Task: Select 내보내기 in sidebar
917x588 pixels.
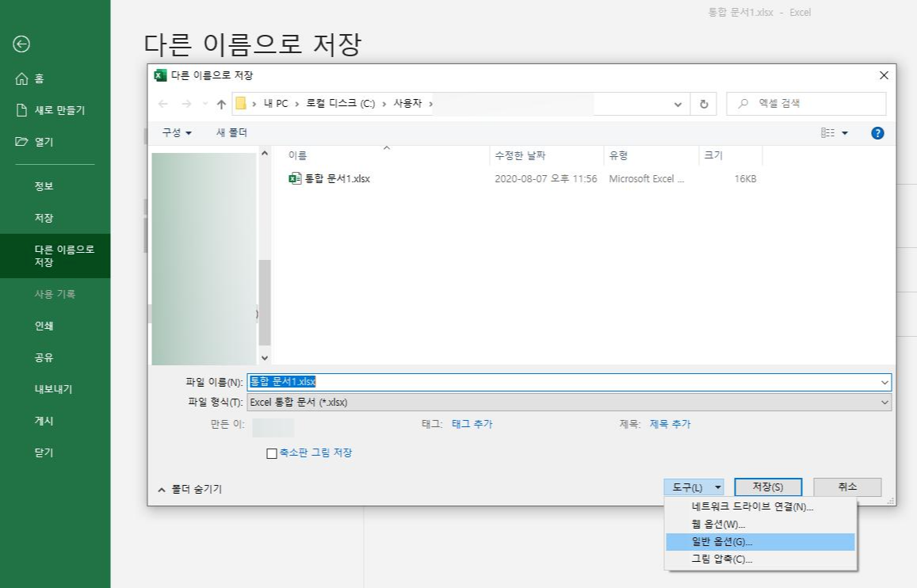Action: 55,388
